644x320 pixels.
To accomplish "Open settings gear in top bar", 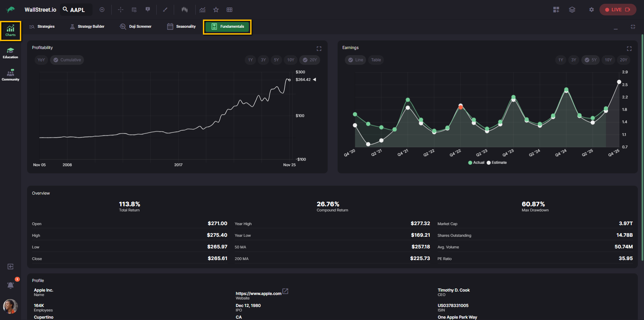I will [591, 10].
